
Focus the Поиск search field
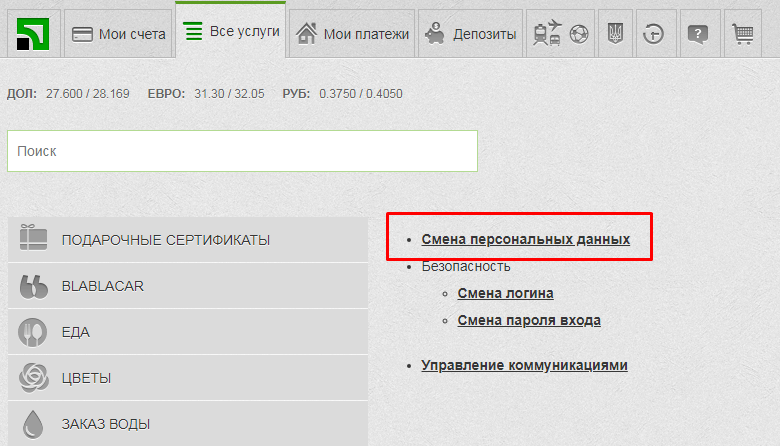pyautogui.click(x=242, y=151)
